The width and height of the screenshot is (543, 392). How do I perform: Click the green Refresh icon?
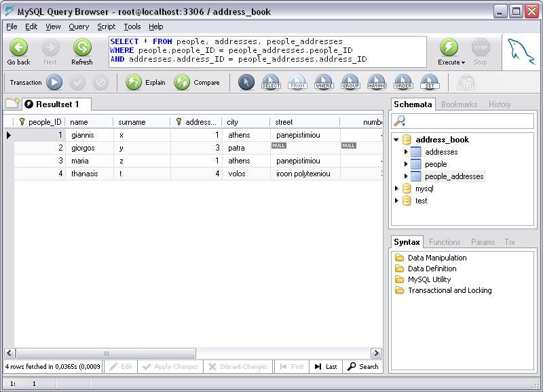(x=82, y=47)
